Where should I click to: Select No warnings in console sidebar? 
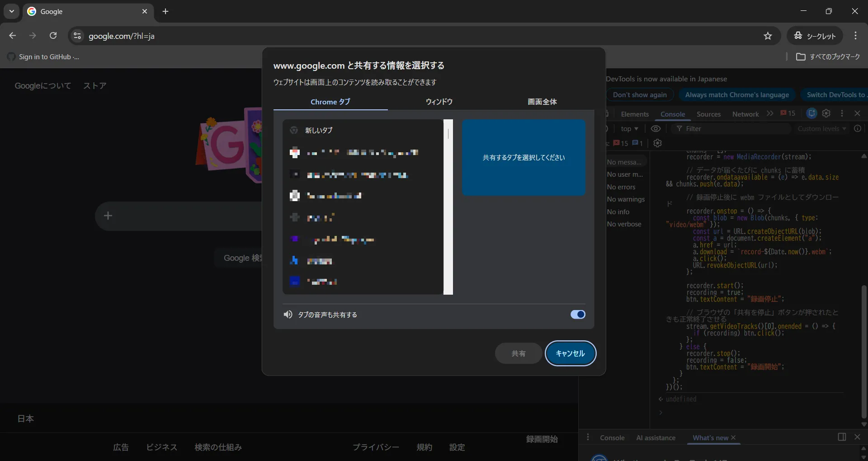point(626,199)
